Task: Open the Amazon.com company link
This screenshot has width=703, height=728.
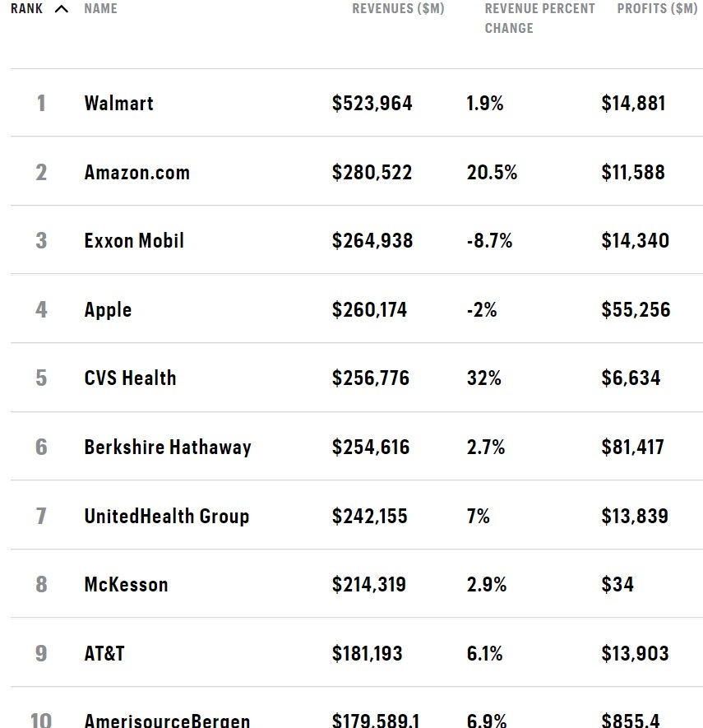Action: click(x=136, y=173)
